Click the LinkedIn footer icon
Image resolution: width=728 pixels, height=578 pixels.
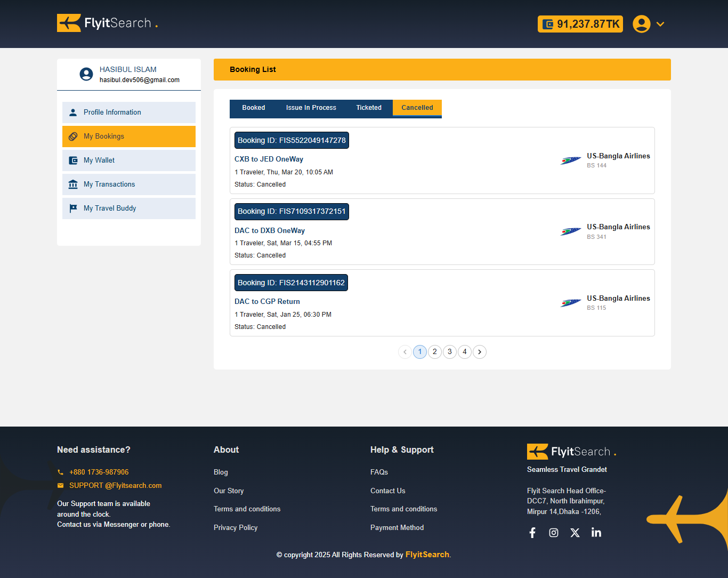[596, 532]
